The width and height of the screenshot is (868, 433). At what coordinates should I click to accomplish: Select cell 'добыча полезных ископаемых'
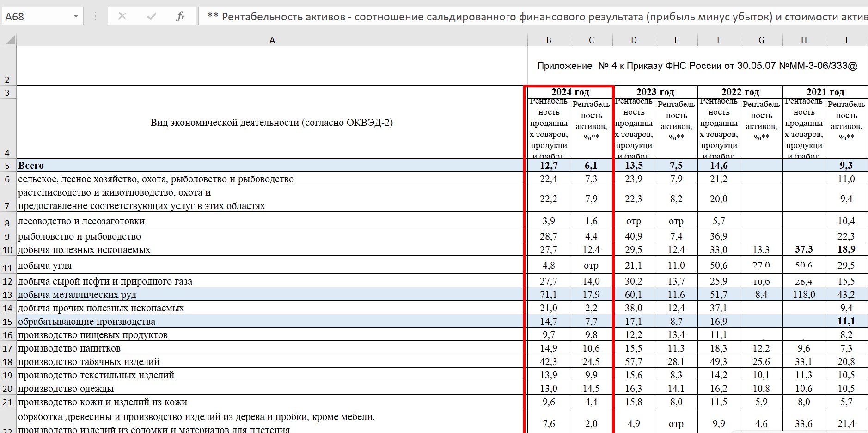click(272, 250)
